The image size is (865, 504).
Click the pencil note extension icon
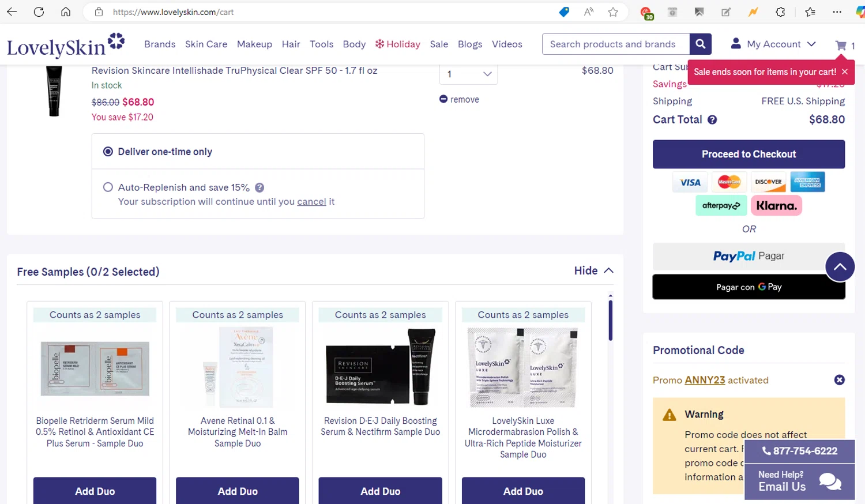726,12
